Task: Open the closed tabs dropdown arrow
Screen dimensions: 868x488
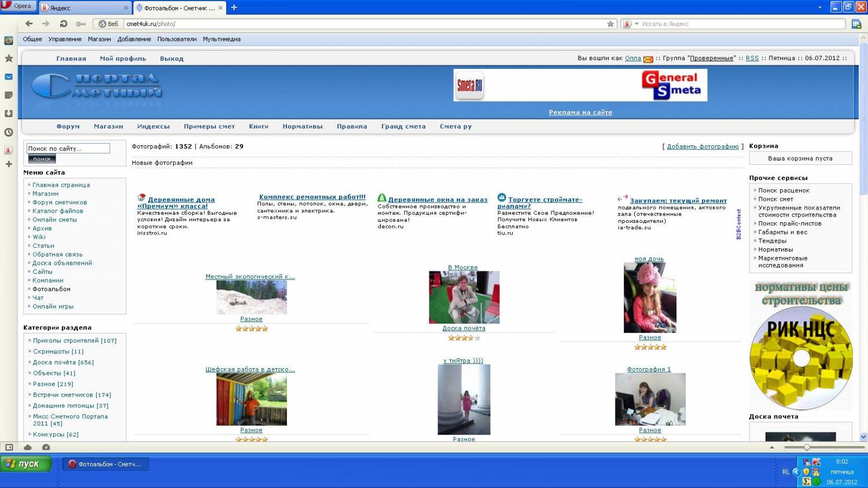Action: (x=819, y=8)
